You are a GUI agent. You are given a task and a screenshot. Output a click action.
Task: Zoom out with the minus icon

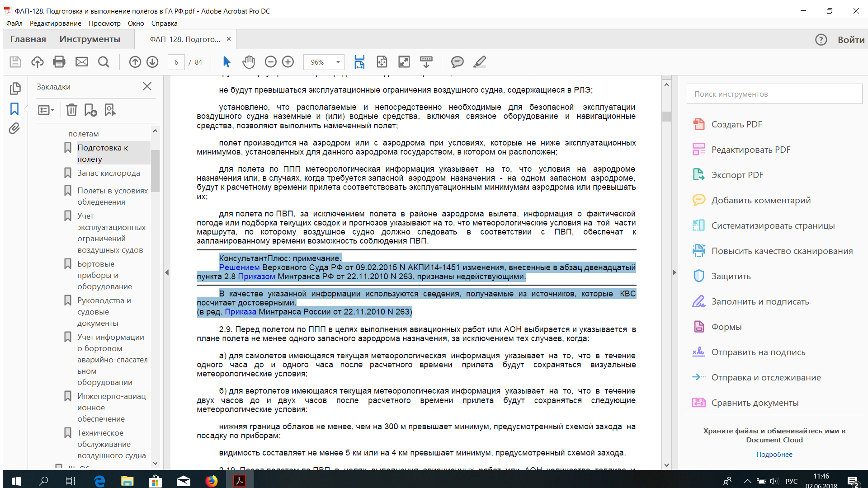[270, 62]
